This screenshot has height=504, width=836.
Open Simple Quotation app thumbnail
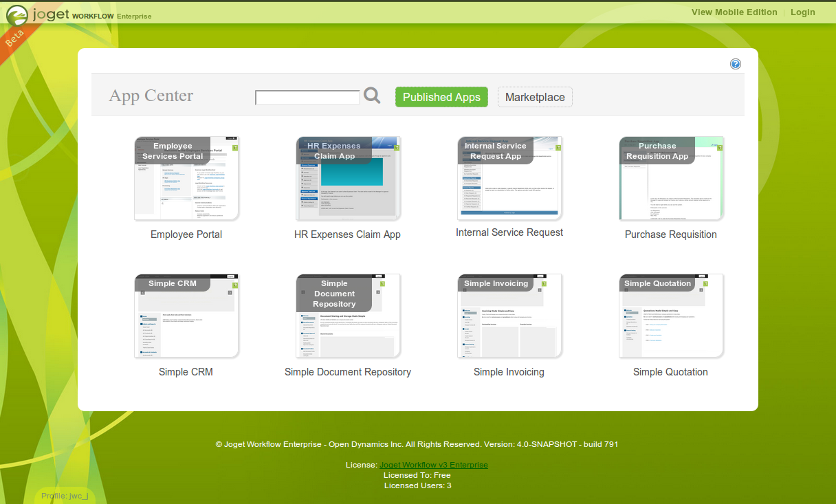671,316
